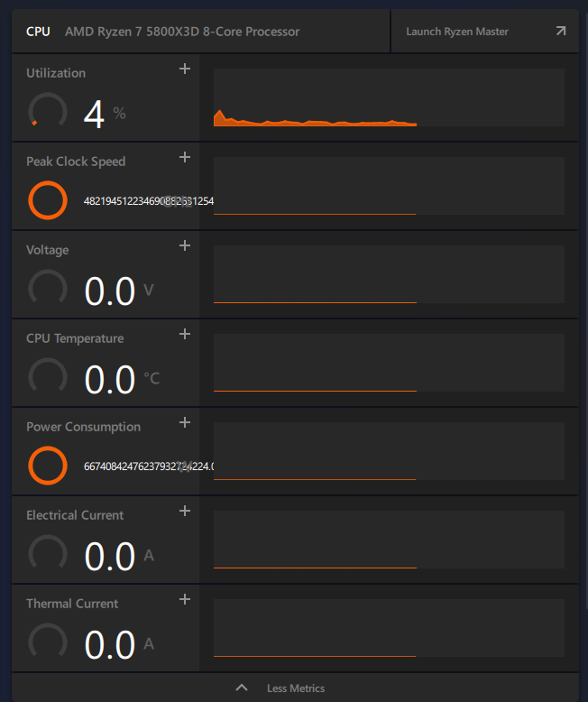Click the Voltage gauge dial
Image resolution: width=588 pixels, height=702 pixels.
[48, 288]
